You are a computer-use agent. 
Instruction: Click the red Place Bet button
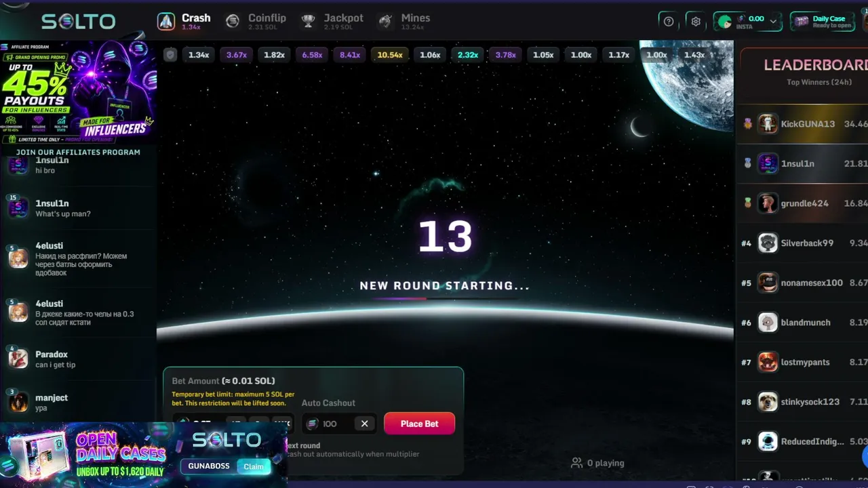419,424
